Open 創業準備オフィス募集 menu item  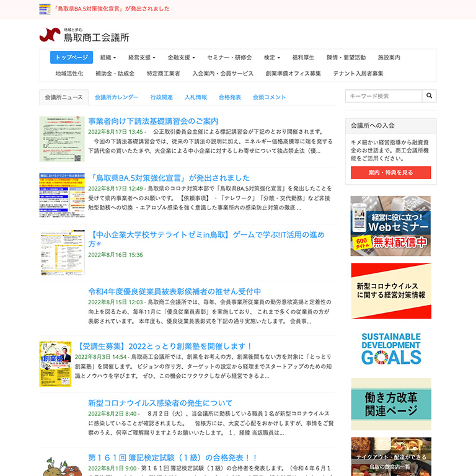tap(293, 74)
